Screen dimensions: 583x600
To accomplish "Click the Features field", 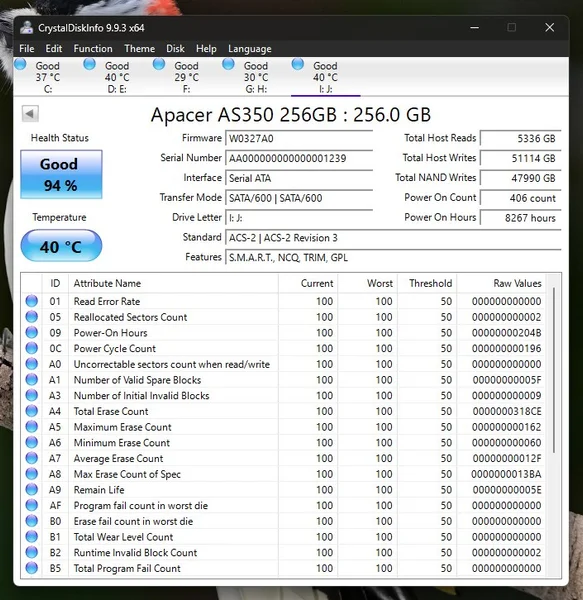I will coord(393,258).
